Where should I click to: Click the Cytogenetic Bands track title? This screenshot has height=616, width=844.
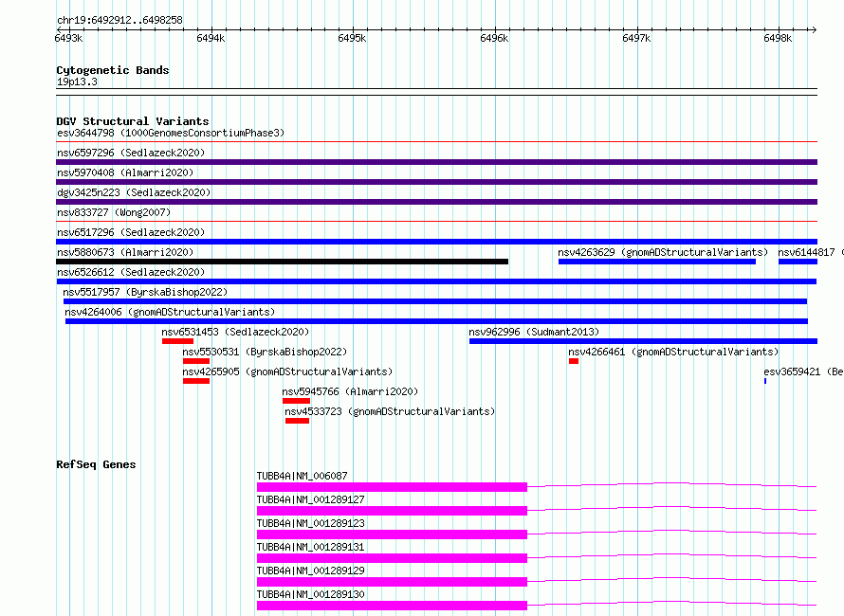113,70
